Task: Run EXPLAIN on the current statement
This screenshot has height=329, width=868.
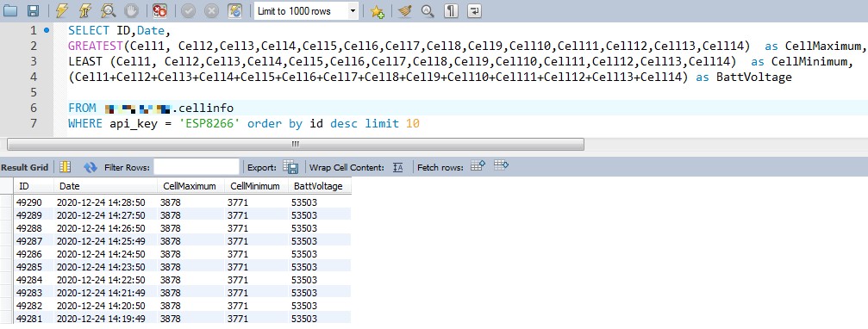Action: click(109, 11)
